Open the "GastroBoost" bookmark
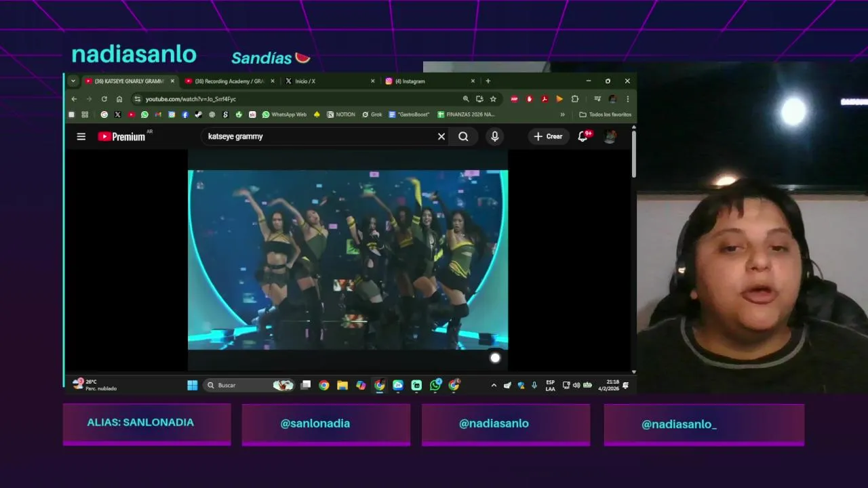Screen dimensions: 868x488 coord(409,115)
